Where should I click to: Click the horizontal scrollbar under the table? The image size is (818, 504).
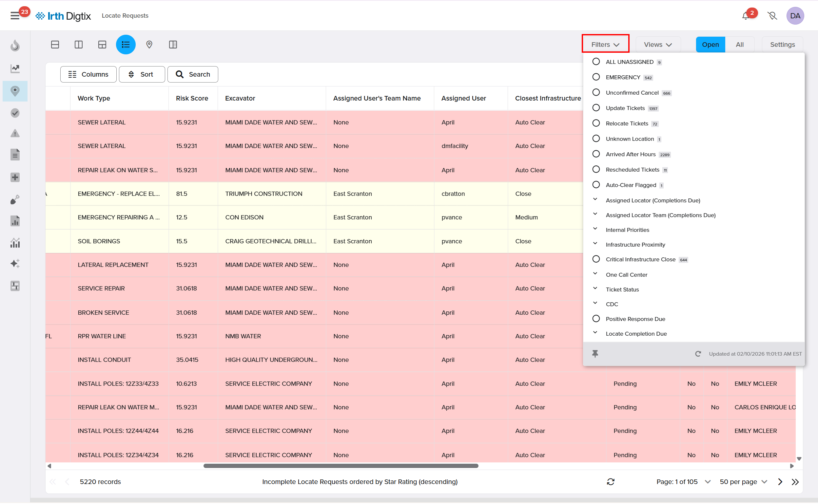341,466
